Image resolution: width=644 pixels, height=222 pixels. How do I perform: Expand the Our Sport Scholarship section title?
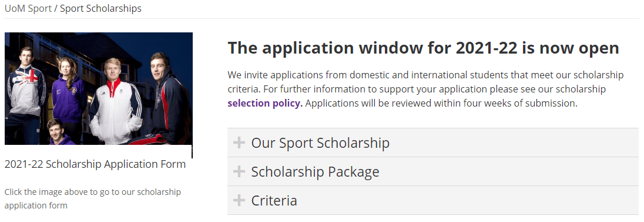(320, 143)
